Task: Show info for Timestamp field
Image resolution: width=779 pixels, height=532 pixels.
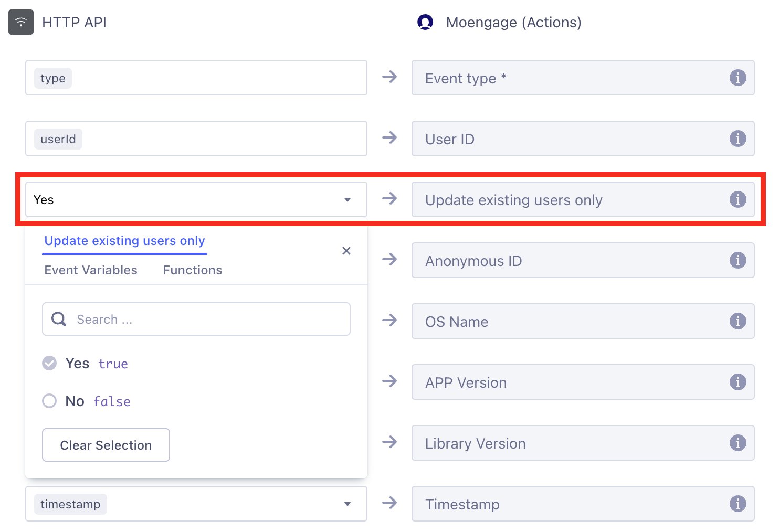Action: (x=738, y=504)
